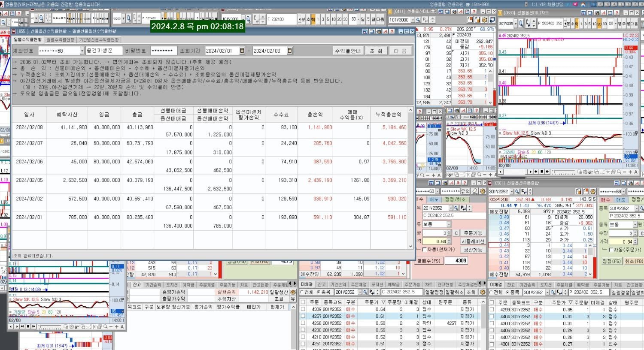Viewport: 644px width, 350px height.
Task: Click the gear icon beside 조회 in the unfilled orders panel
Action: click(x=483, y=292)
